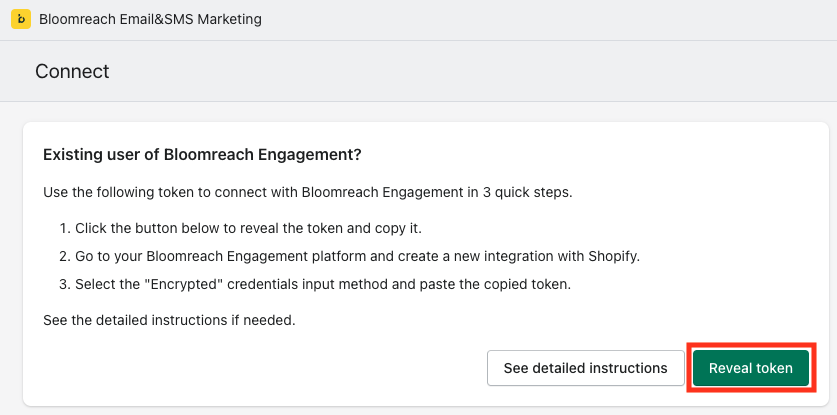Click the 'Use the following token' intro sentence
837x415 pixels.
300,192
